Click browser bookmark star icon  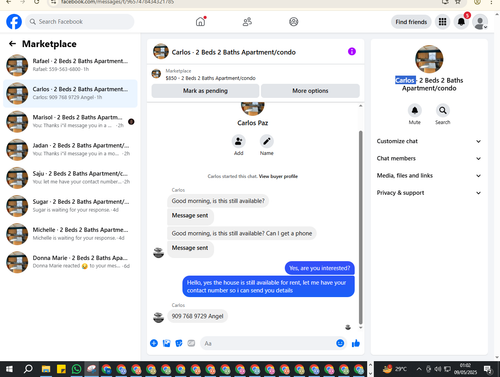458,2
